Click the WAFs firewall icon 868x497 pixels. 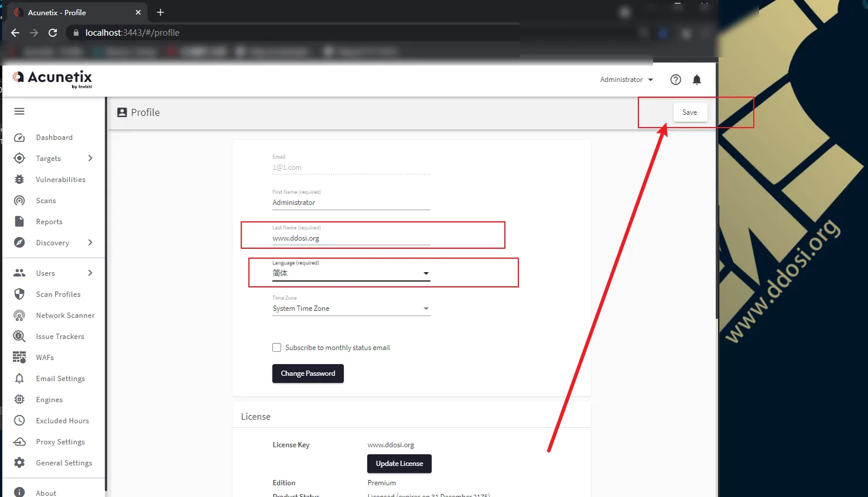click(19, 357)
